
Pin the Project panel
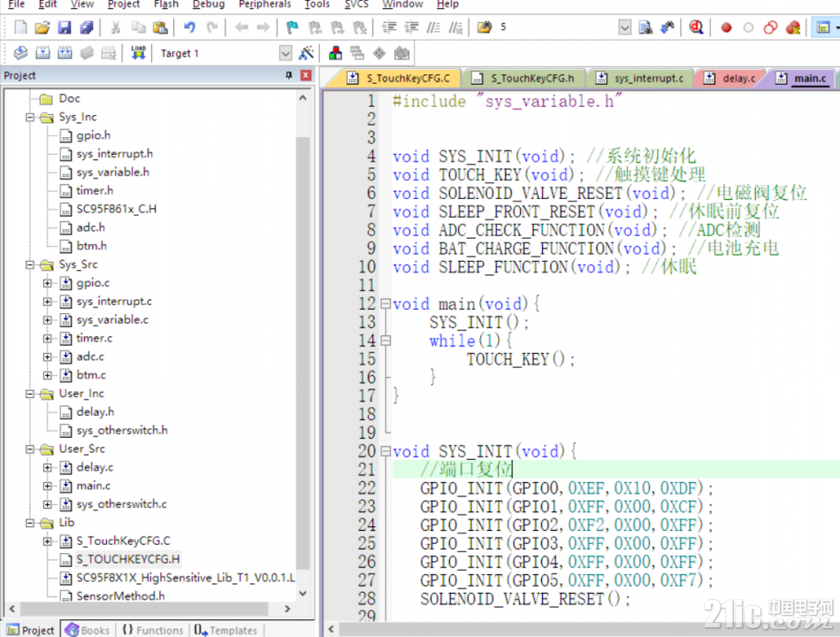(x=289, y=75)
